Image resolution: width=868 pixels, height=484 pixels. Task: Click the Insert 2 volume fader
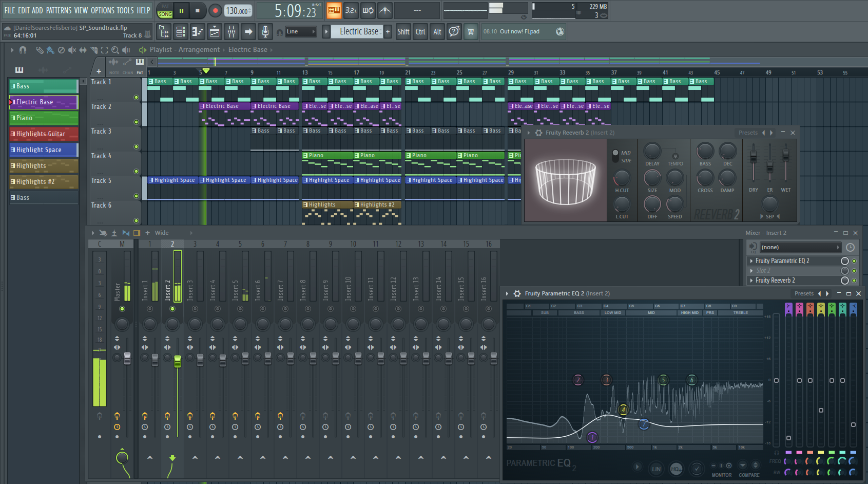(178, 361)
